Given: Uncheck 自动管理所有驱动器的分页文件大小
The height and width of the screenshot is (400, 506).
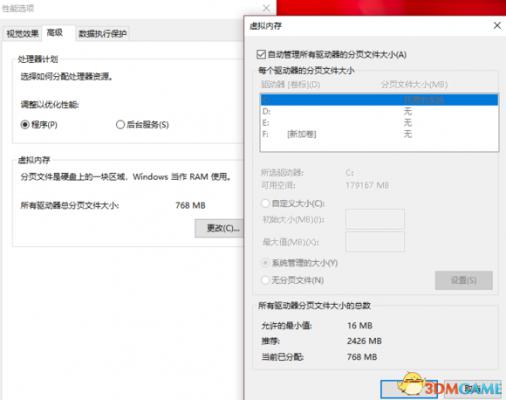Looking at the screenshot, I should 261,54.
